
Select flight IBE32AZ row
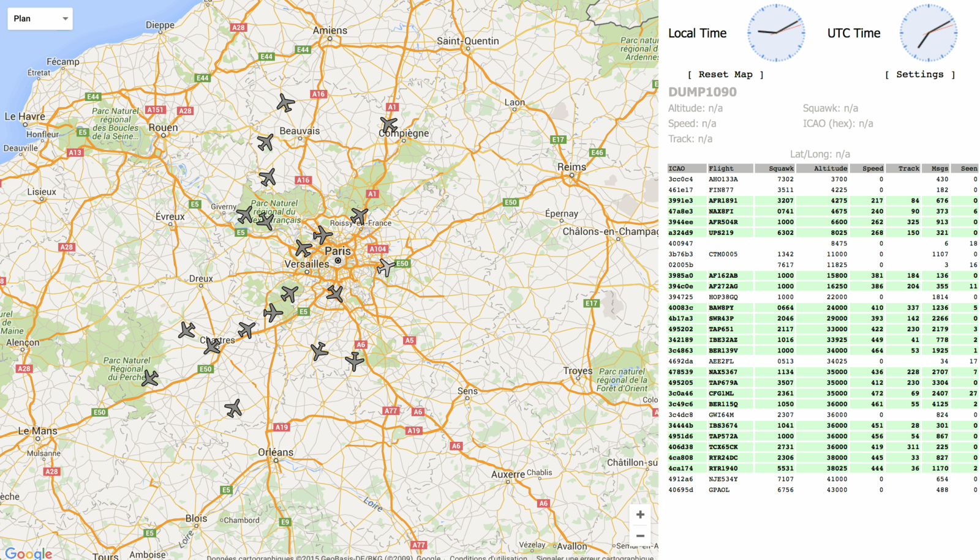point(823,340)
